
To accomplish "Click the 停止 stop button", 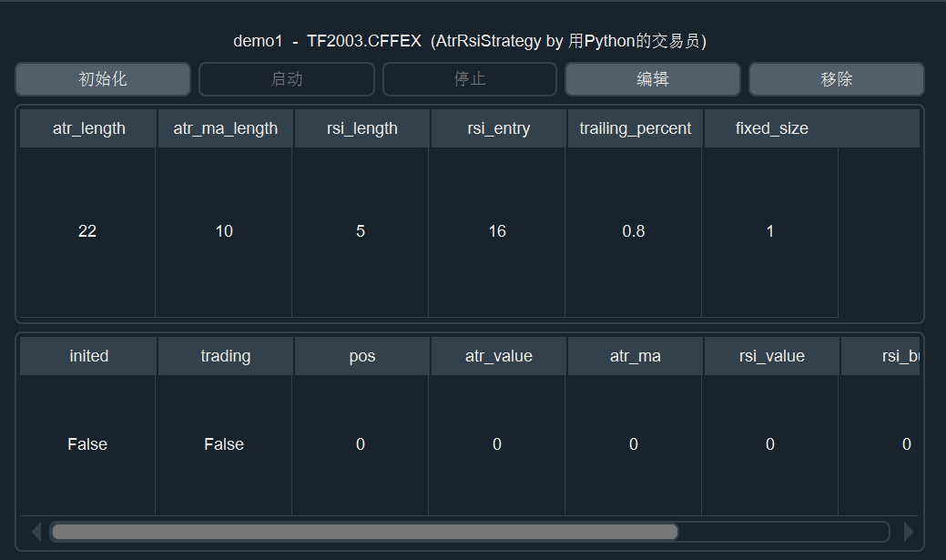I will click(469, 79).
